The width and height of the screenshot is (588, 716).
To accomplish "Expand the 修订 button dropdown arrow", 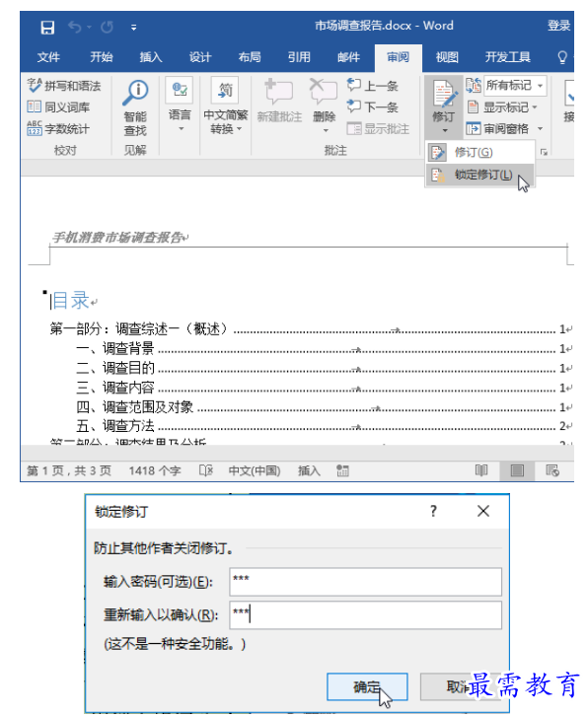I will [x=445, y=130].
